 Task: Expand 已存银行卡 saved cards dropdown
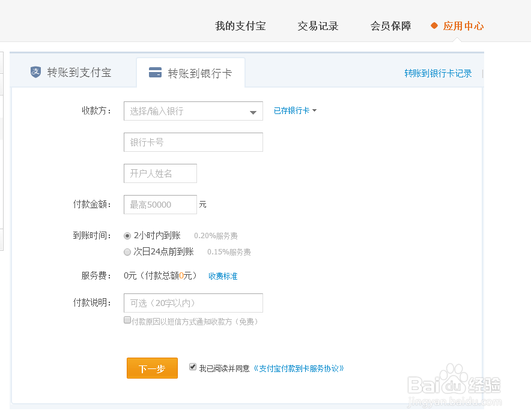click(295, 110)
